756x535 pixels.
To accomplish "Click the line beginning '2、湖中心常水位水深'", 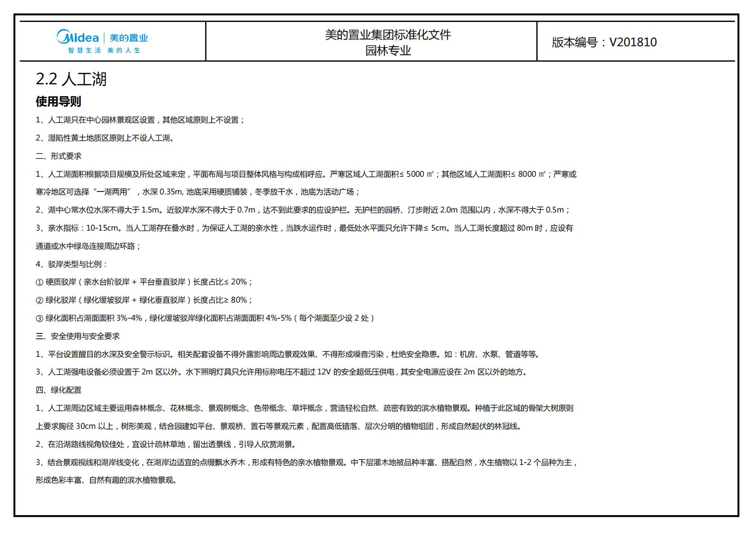I will coord(303,210).
